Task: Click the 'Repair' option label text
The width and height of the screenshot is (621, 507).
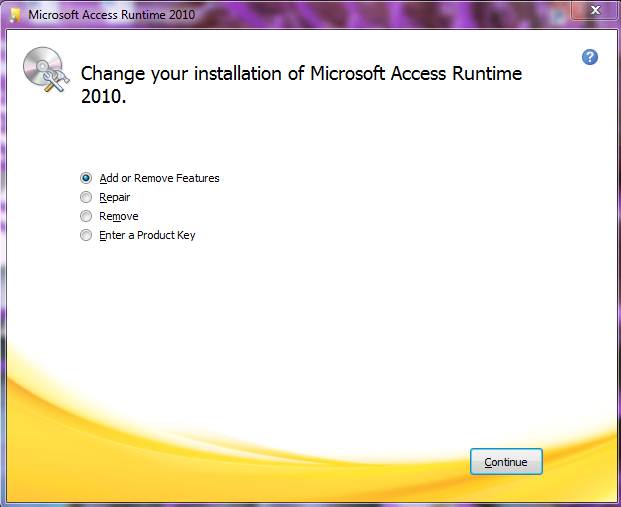Action: (114, 197)
